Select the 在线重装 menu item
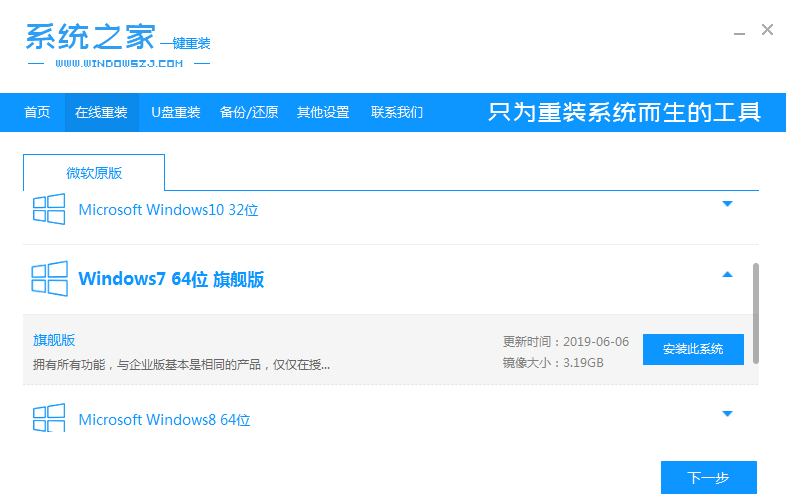Screen dimensions: 786x499 [x=101, y=112]
